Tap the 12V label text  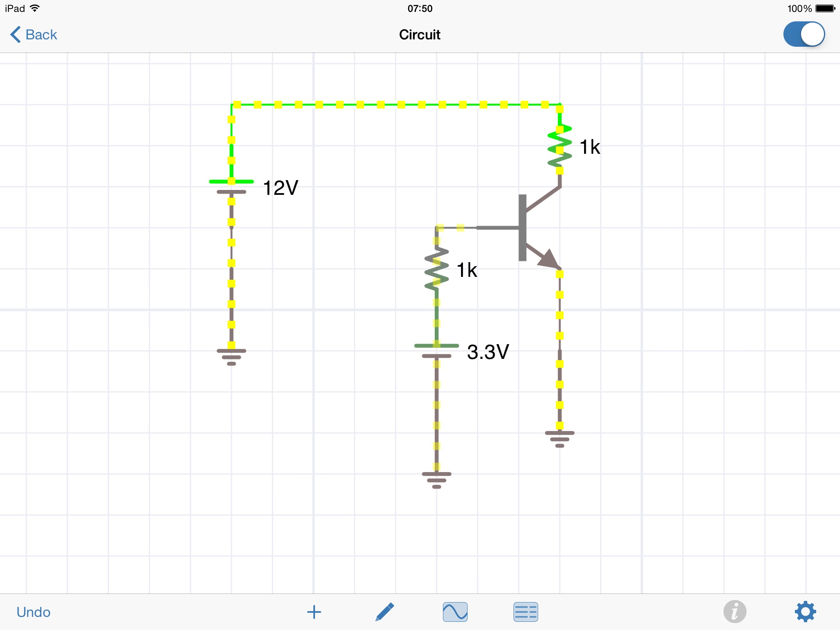coord(281,188)
